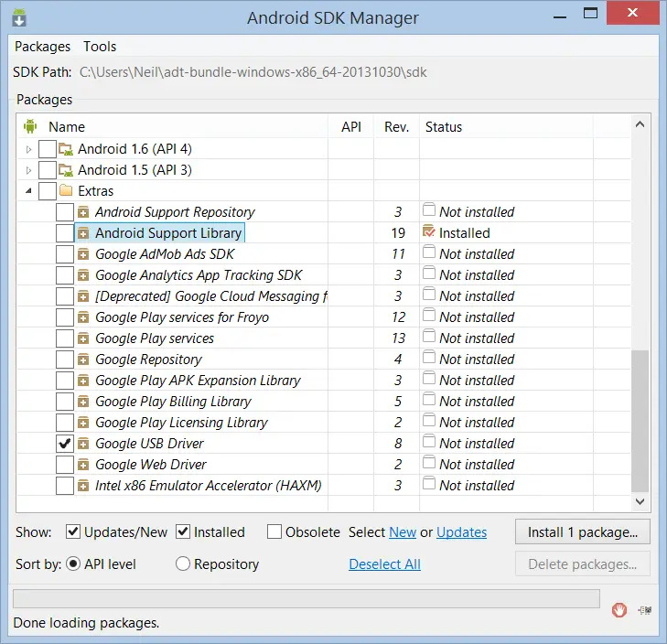Click the Intel HAXM package icon

click(x=83, y=486)
